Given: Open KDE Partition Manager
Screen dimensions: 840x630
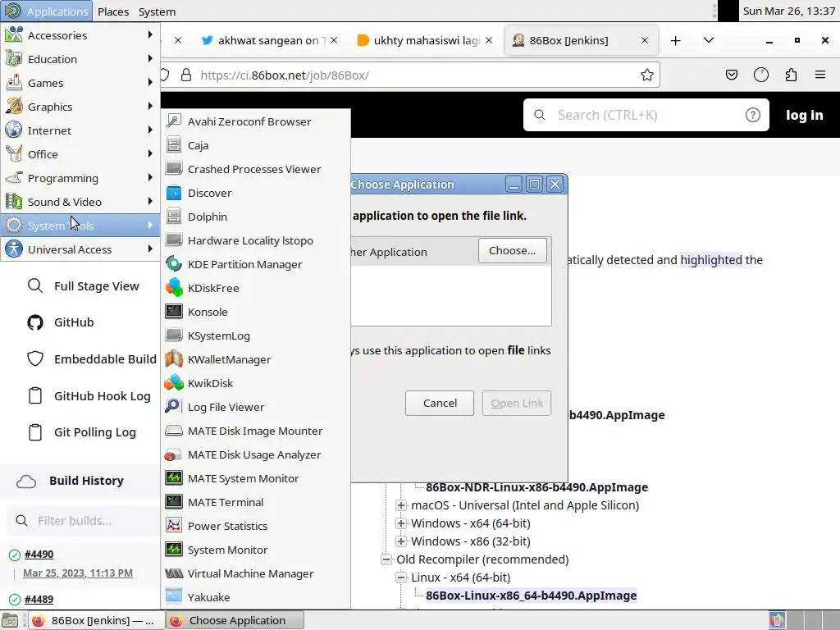Looking at the screenshot, I should click(x=256, y=264).
